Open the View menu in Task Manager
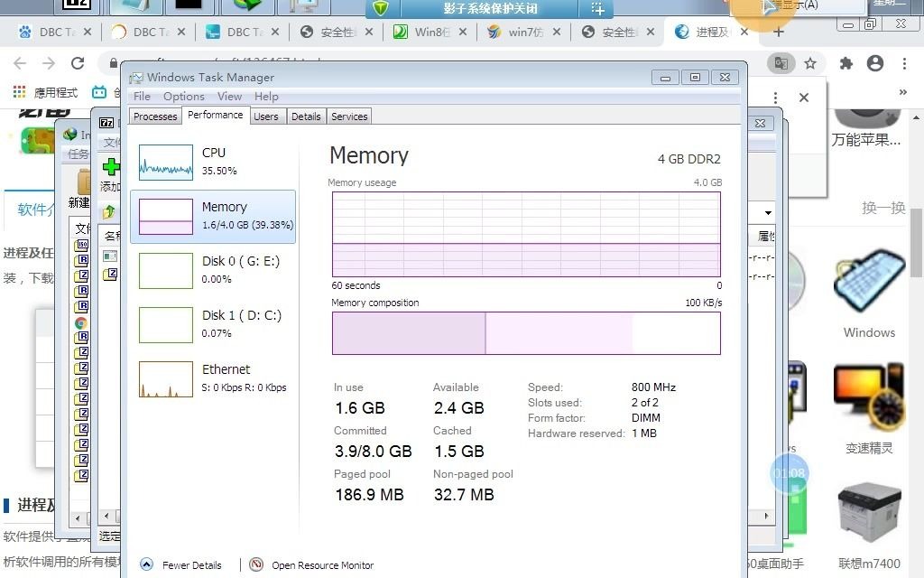Screen dimensions: 924x578 (230, 96)
